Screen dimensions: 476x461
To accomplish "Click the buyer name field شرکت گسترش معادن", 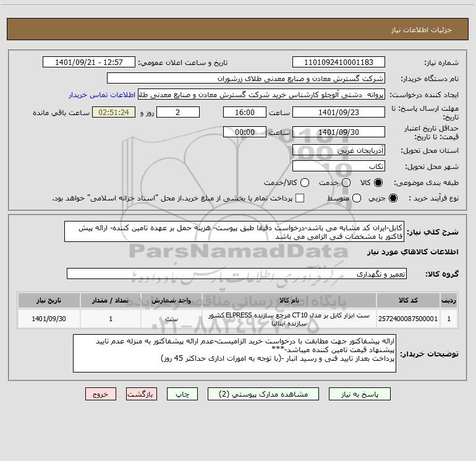I will (246, 79).
